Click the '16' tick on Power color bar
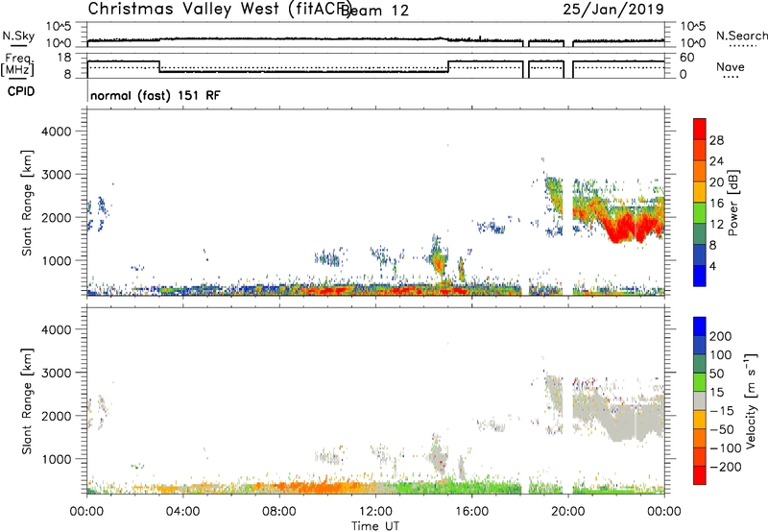Image resolution: width=768 pixels, height=532 pixels. coord(716,204)
